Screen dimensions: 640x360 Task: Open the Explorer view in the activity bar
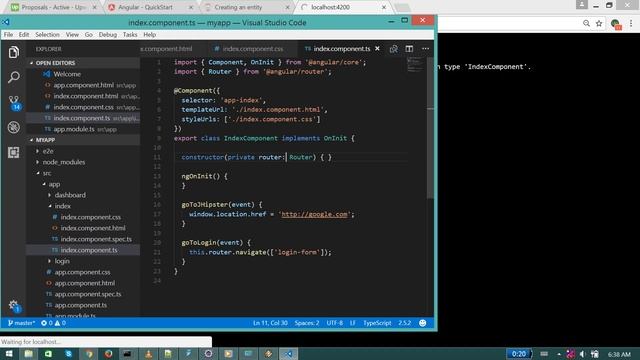pyautogui.click(x=13, y=52)
